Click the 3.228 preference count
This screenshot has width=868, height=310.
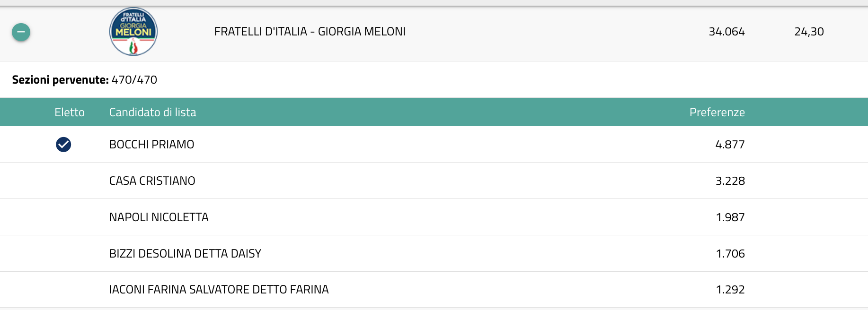coord(730,181)
